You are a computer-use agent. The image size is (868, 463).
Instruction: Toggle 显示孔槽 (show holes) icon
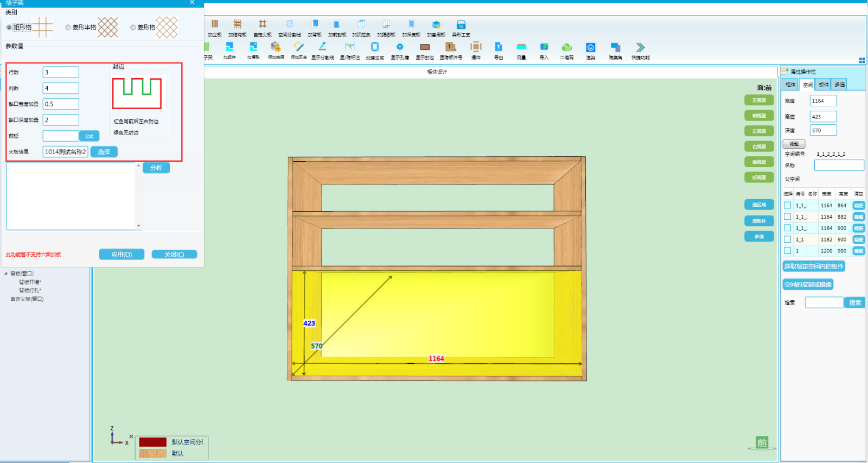(400, 47)
